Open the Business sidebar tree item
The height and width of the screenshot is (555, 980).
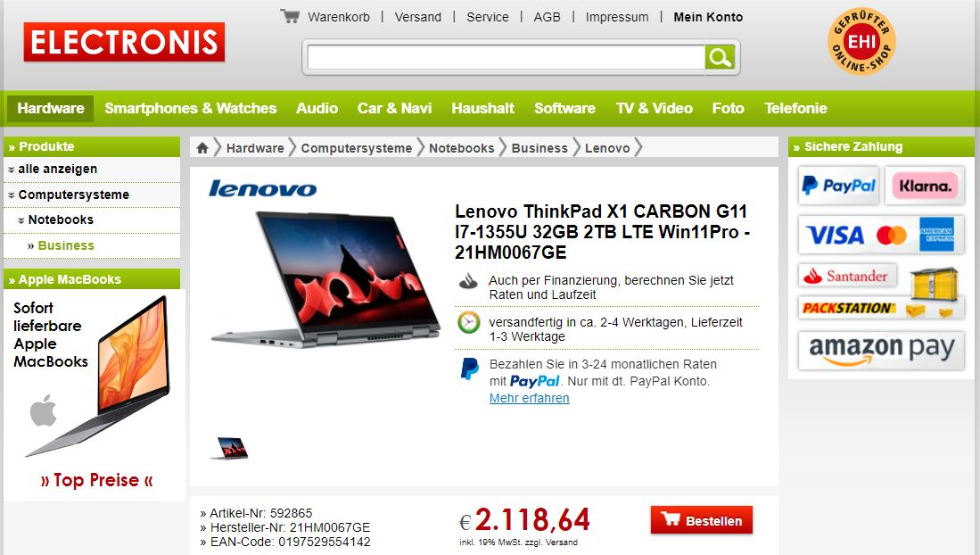point(66,245)
